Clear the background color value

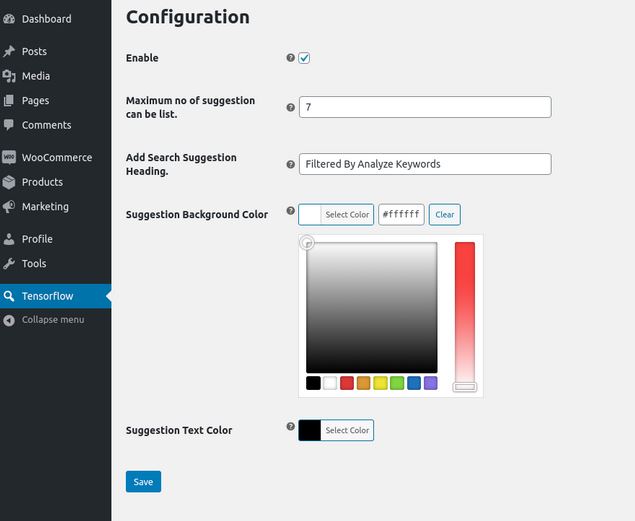coord(445,215)
